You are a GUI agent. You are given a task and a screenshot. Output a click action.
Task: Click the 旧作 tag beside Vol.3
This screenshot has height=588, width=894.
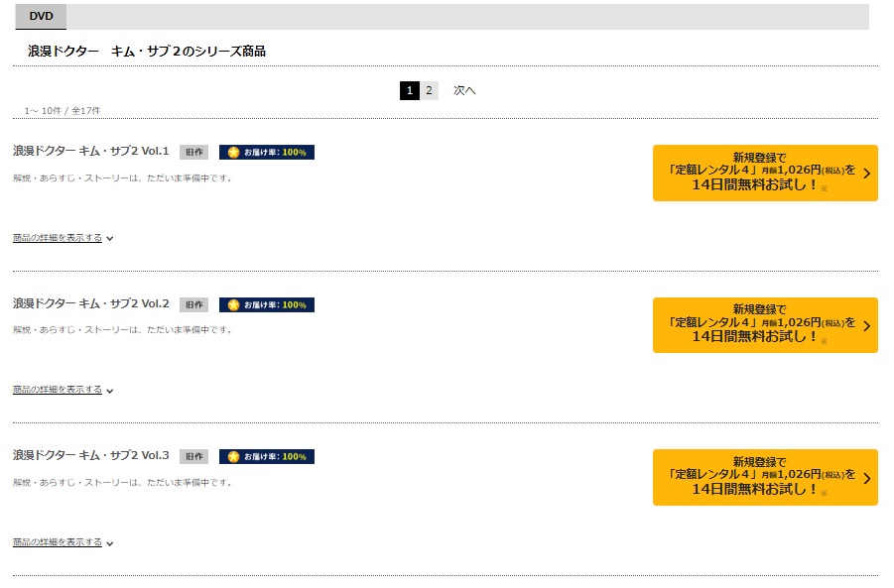(x=193, y=456)
